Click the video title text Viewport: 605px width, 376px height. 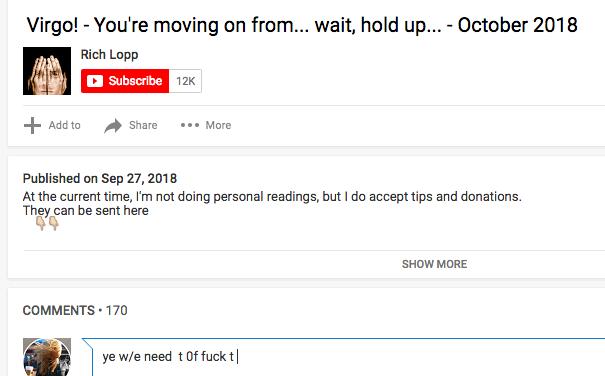[x=302, y=25]
